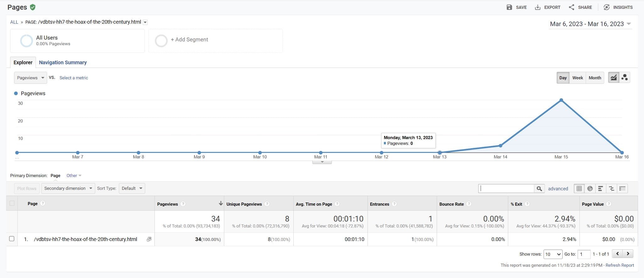Open the Pageviews metric dropdown
Screen dimensions: 644x278
tap(31, 78)
